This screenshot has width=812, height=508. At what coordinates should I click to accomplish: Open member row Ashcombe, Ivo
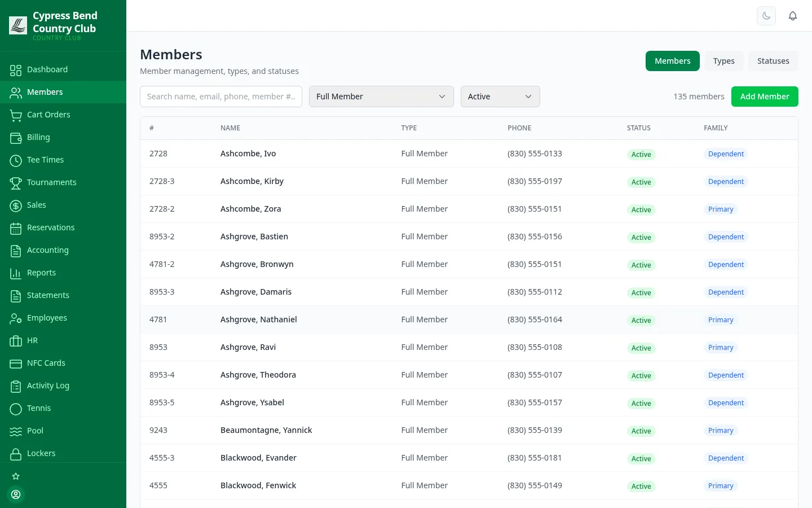(469, 154)
